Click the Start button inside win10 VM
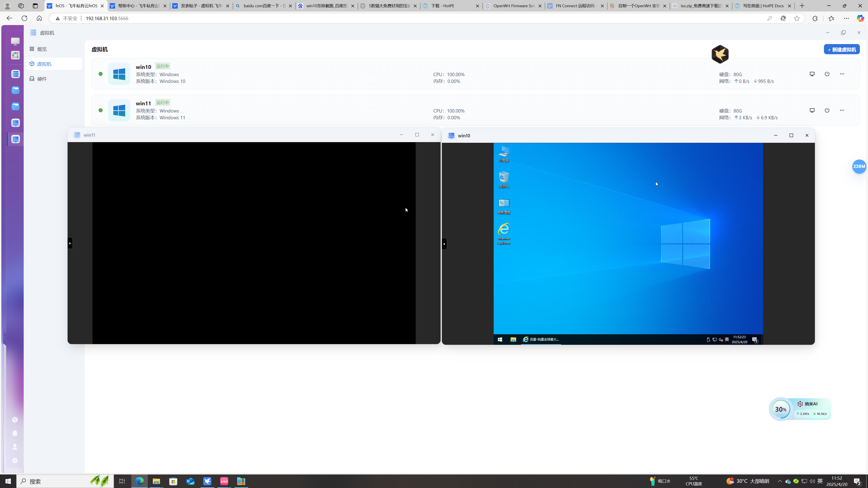 500,340
